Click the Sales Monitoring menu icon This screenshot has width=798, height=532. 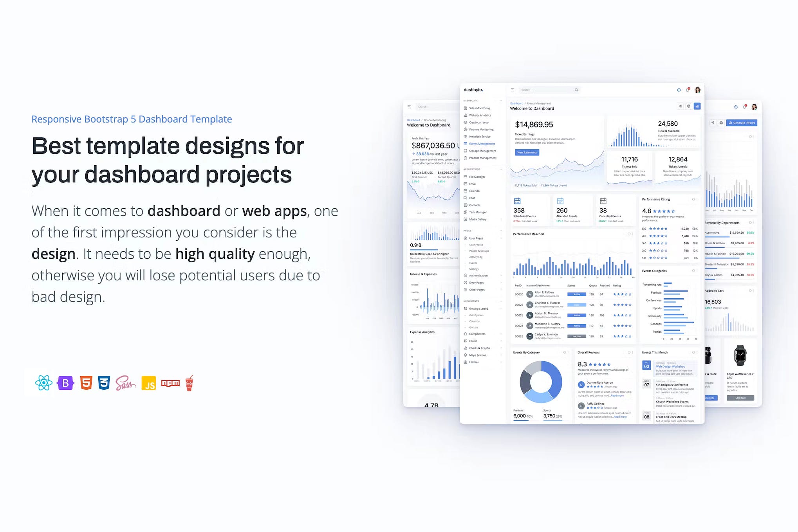[466, 108]
